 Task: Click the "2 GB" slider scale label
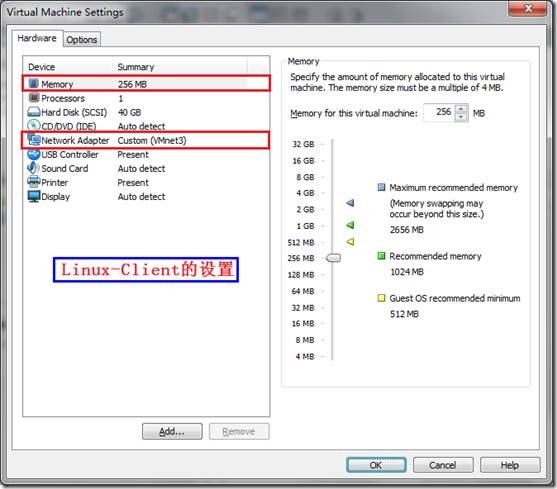coord(305,210)
